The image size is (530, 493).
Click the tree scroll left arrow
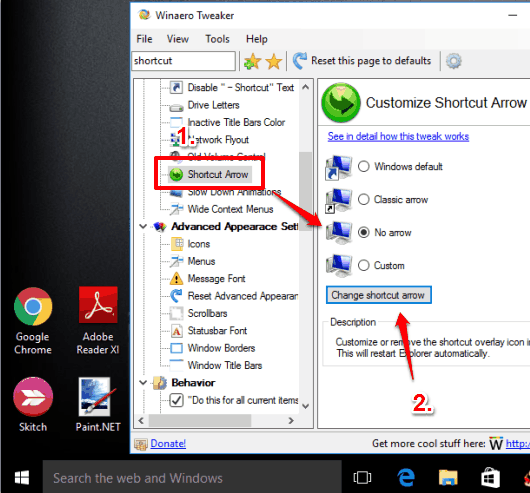tap(141, 421)
